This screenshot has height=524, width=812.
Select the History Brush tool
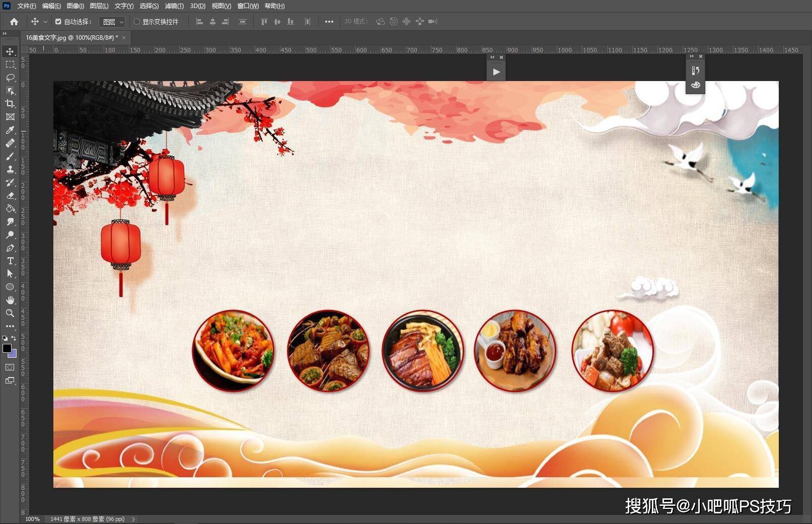pos(10,182)
